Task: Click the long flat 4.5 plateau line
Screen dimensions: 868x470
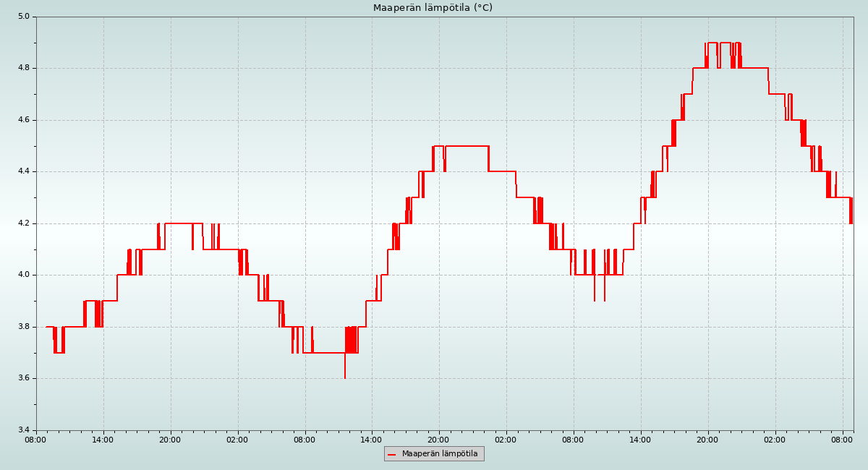Action: 467,146
